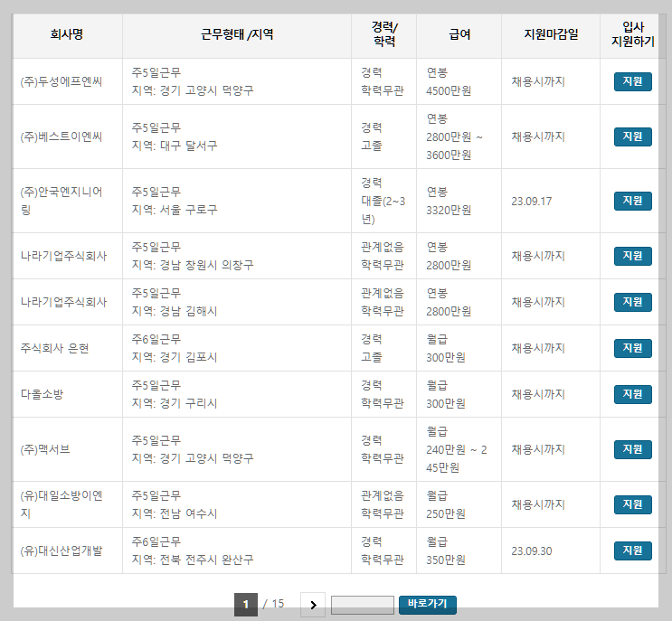Select 나라기업주식회사 in the 김해시 row
The height and width of the screenshot is (621, 672).
click(x=63, y=302)
